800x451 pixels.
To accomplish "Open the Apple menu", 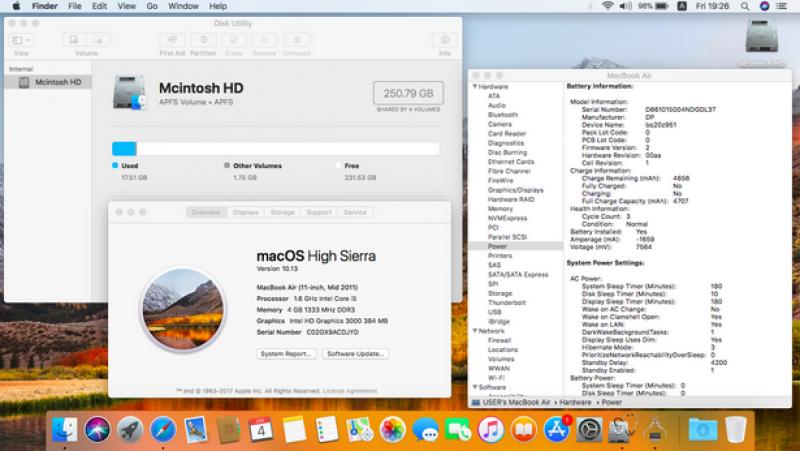I will 16,6.
